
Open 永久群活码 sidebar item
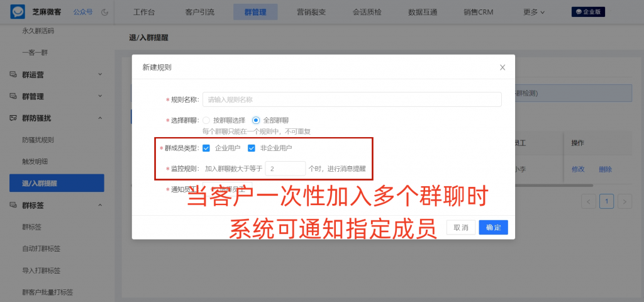(38, 31)
